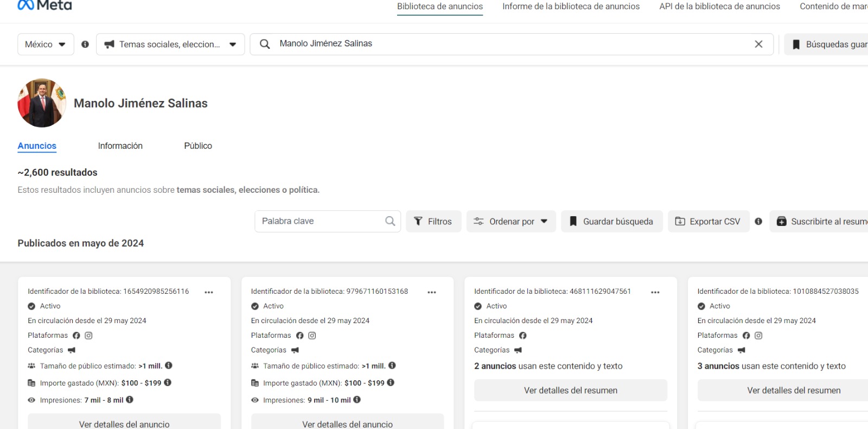This screenshot has height=429, width=868.
Task: Click 'Impresiones: 9 mil - 10 mil' text
Action: (307, 400)
